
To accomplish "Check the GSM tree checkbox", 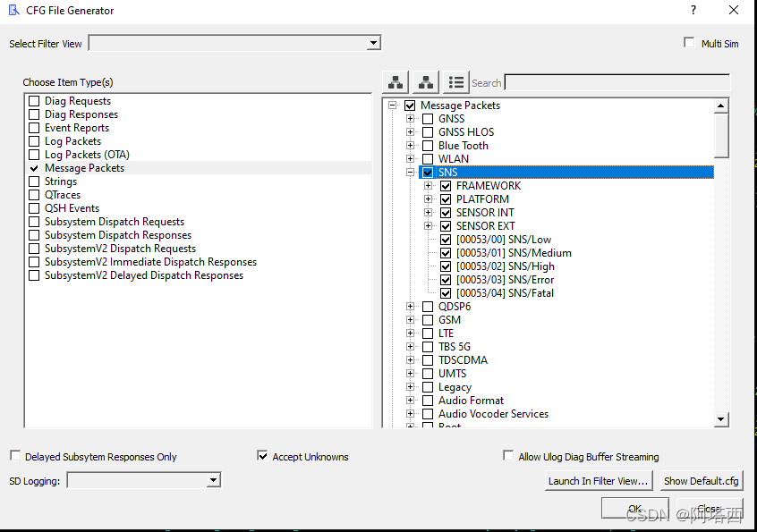I will pos(427,320).
